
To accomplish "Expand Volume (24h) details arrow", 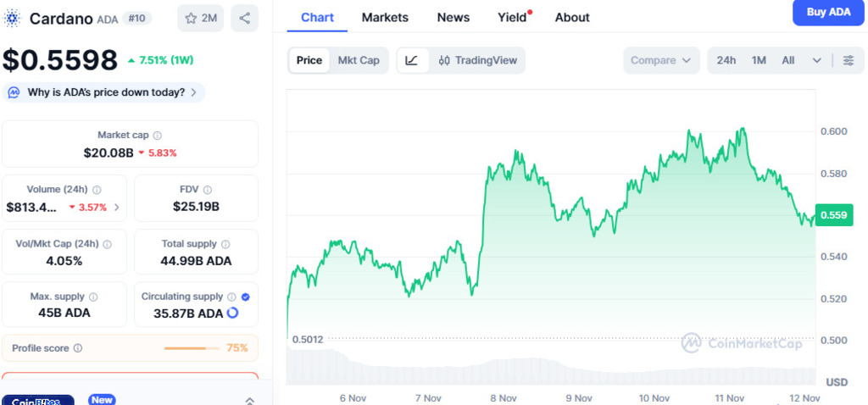I will [x=117, y=207].
